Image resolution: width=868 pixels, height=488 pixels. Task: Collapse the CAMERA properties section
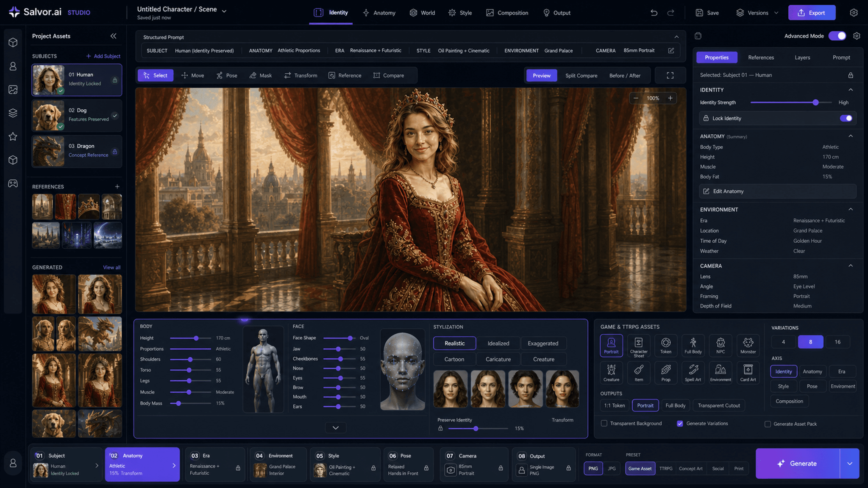pyautogui.click(x=851, y=266)
